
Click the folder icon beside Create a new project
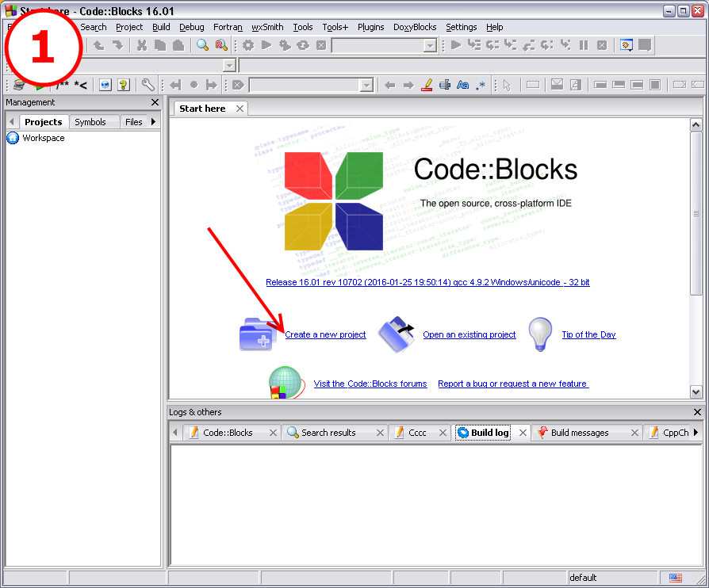click(x=258, y=334)
